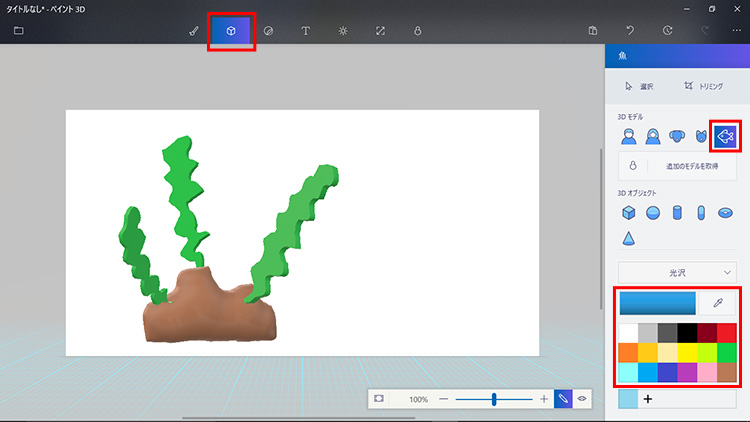The width and height of the screenshot is (750, 422).
Task: Switch to 2D canvas view mode
Action: point(563,398)
